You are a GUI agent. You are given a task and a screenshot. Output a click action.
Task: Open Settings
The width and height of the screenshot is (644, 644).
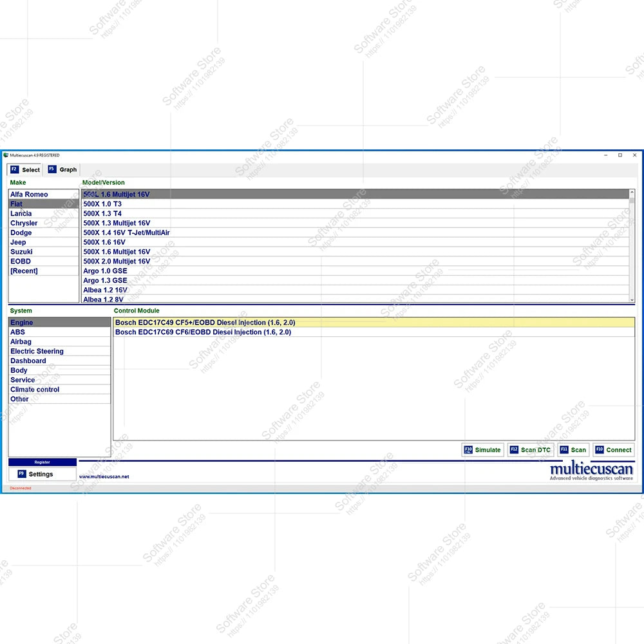point(43,474)
